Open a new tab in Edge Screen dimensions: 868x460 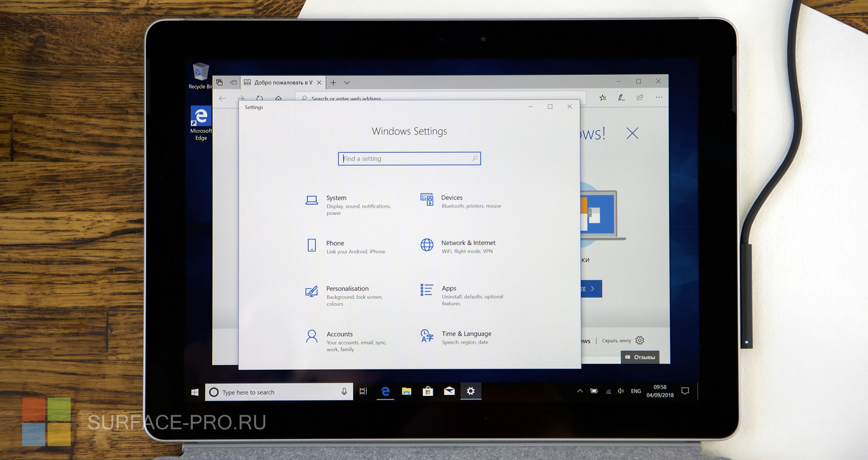point(333,82)
